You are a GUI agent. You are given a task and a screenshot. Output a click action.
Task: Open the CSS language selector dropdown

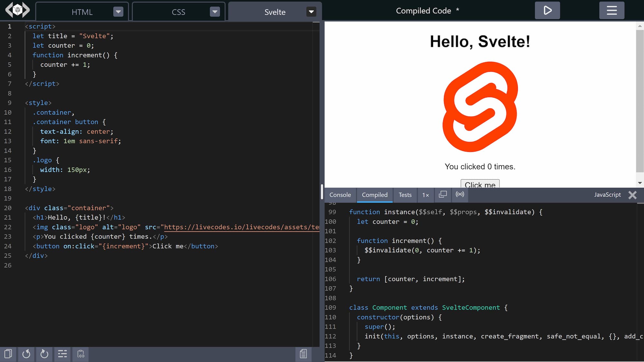tap(215, 12)
